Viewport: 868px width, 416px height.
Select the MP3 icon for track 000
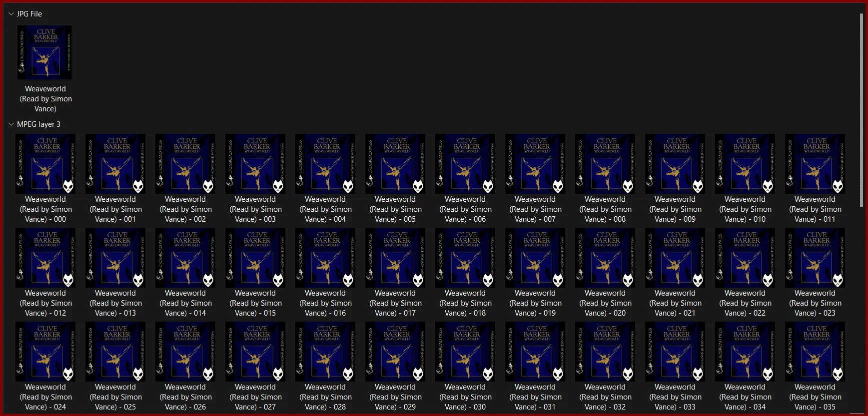pyautogui.click(x=45, y=164)
